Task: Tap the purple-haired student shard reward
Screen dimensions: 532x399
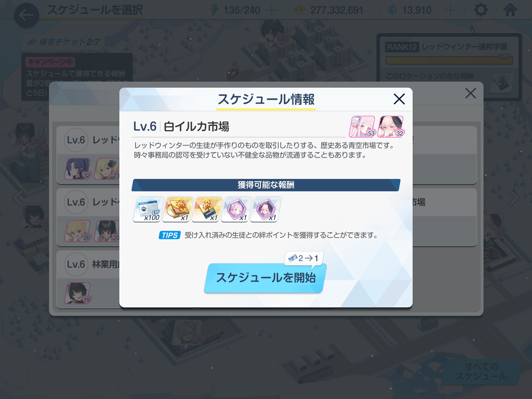Action: [x=236, y=209]
